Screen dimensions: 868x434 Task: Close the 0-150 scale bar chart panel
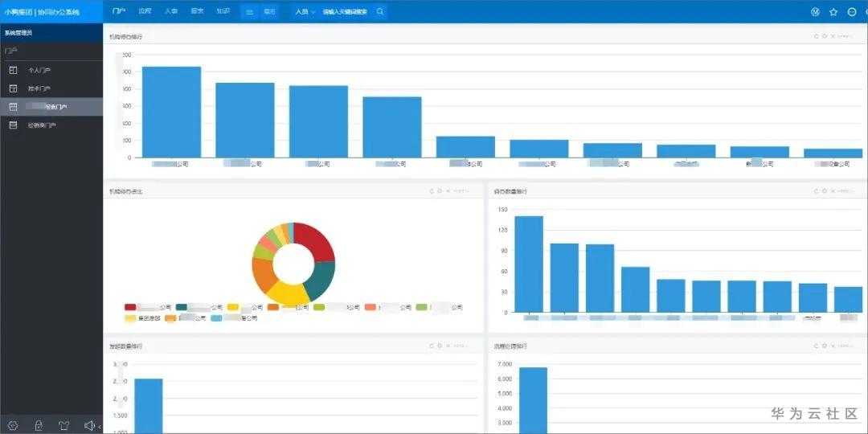click(832, 191)
